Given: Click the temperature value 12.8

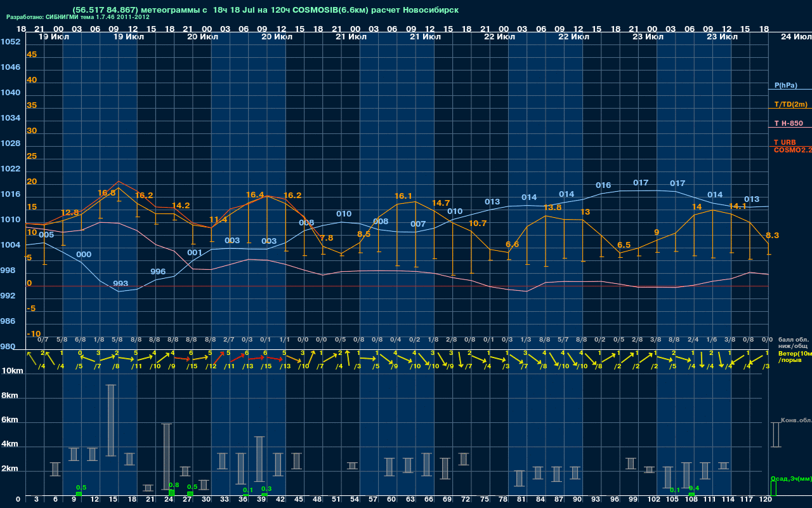Looking at the screenshot, I should tap(70, 212).
